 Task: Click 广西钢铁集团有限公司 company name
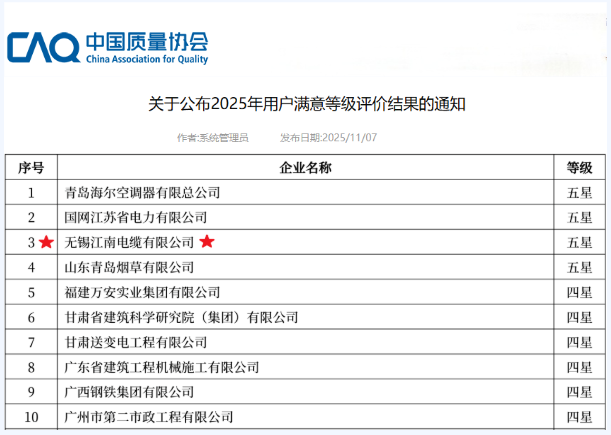pos(129,392)
